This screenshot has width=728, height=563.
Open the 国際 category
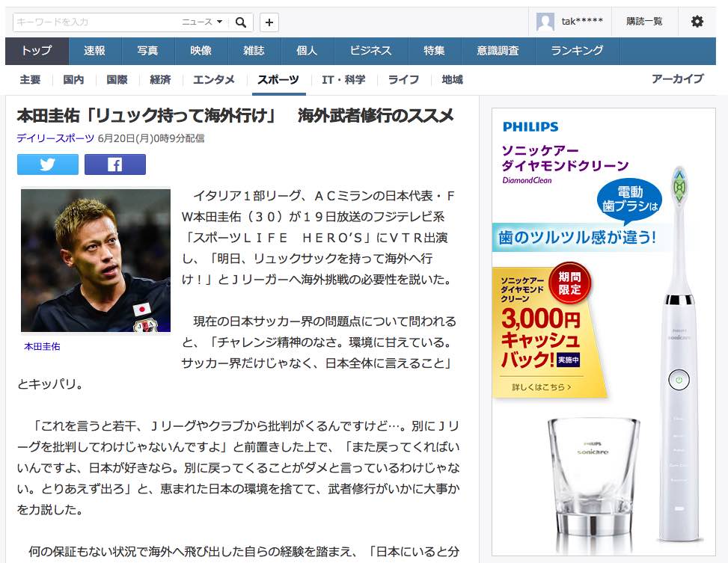[x=117, y=80]
